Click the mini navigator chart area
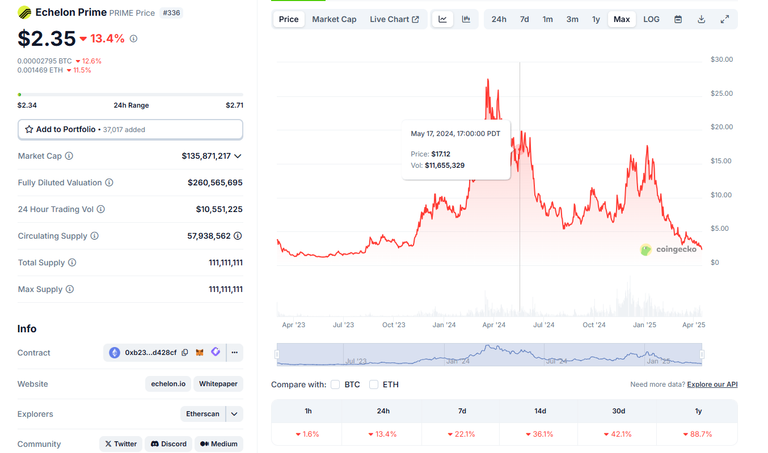The image size is (768, 453). (x=489, y=355)
